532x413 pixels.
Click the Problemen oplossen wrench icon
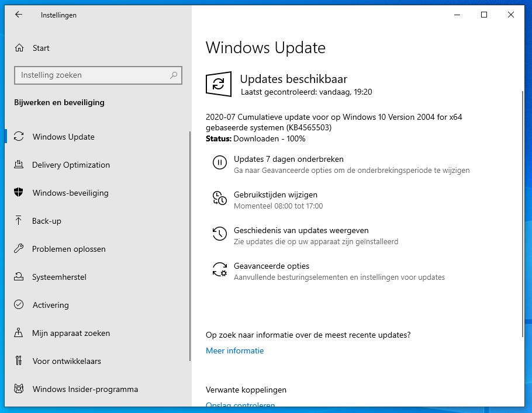point(19,249)
